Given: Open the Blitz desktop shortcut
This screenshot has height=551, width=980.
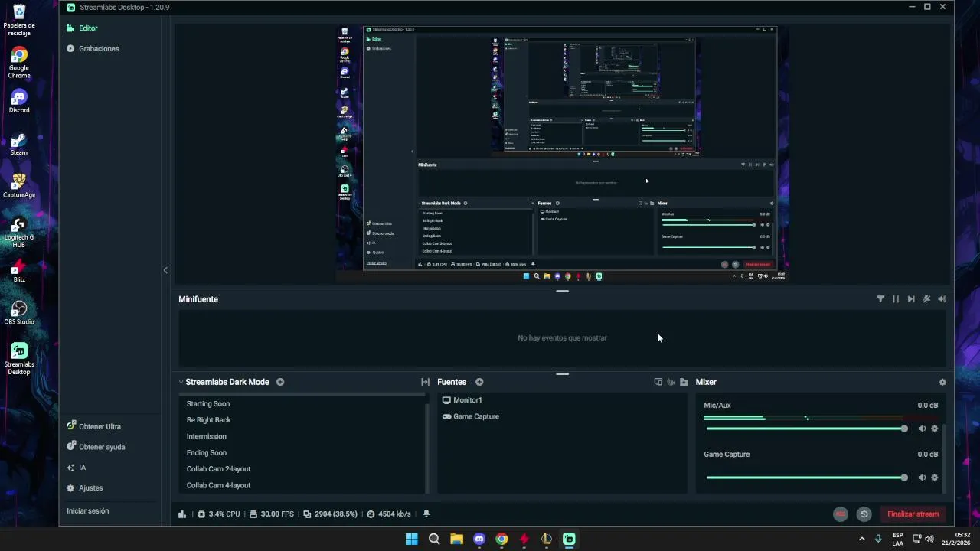Looking at the screenshot, I should click(19, 270).
